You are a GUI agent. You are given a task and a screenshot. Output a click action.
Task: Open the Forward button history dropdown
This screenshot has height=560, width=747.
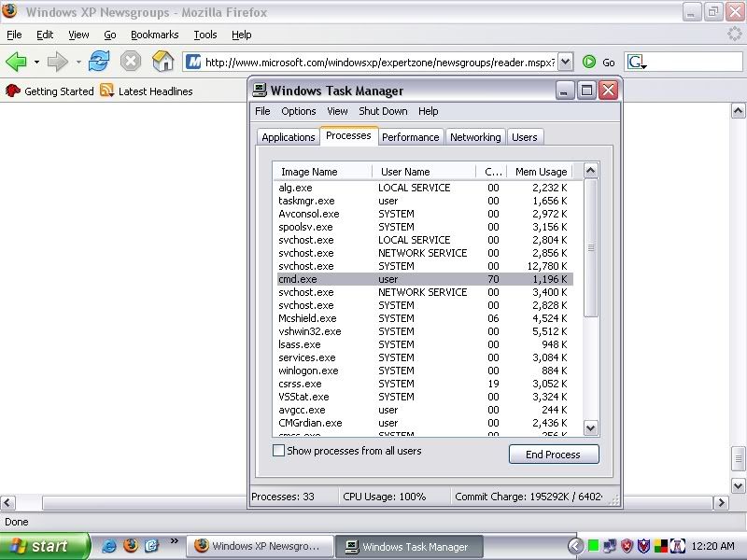point(78,62)
